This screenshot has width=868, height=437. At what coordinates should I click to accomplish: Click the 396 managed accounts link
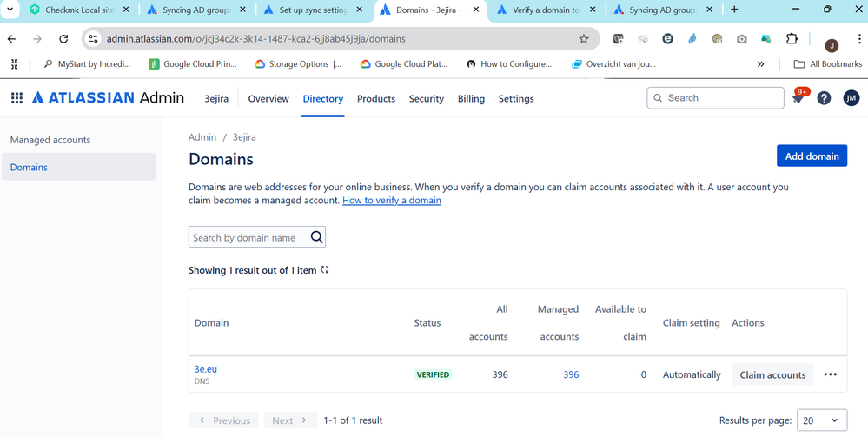(571, 374)
